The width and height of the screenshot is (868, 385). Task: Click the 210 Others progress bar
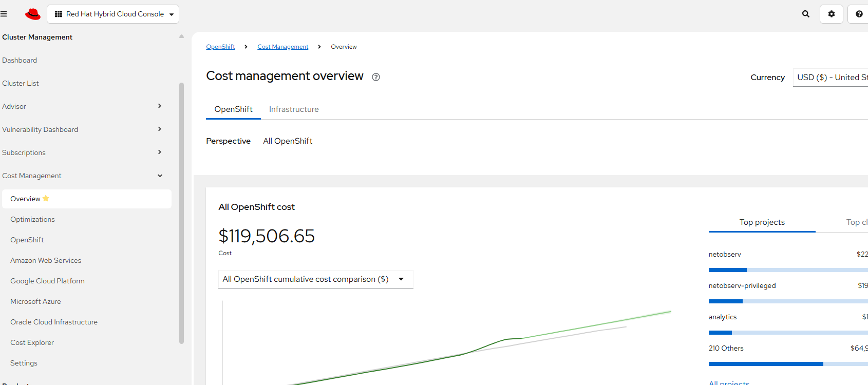click(788, 364)
